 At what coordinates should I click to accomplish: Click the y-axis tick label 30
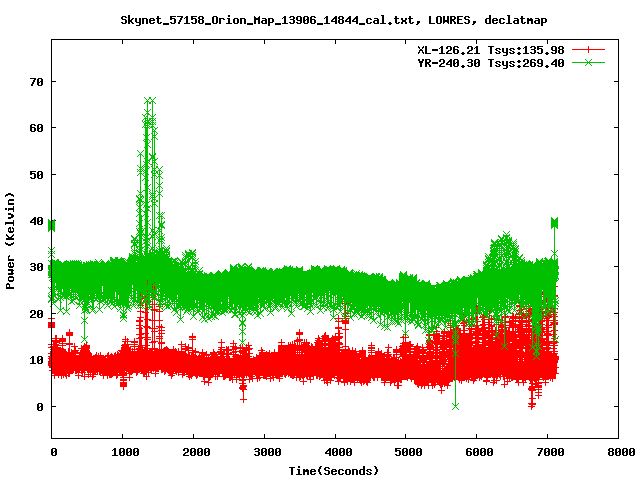(36, 267)
